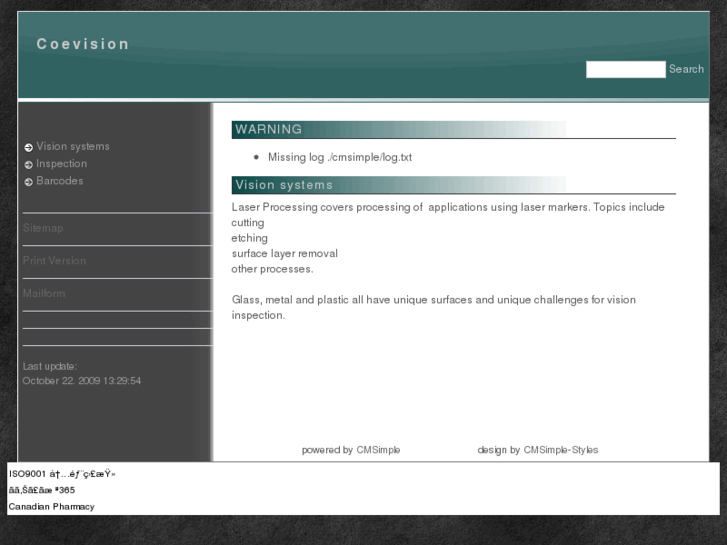Click the WARNING heading
This screenshot has width=727, height=545.
pyautogui.click(x=453, y=129)
